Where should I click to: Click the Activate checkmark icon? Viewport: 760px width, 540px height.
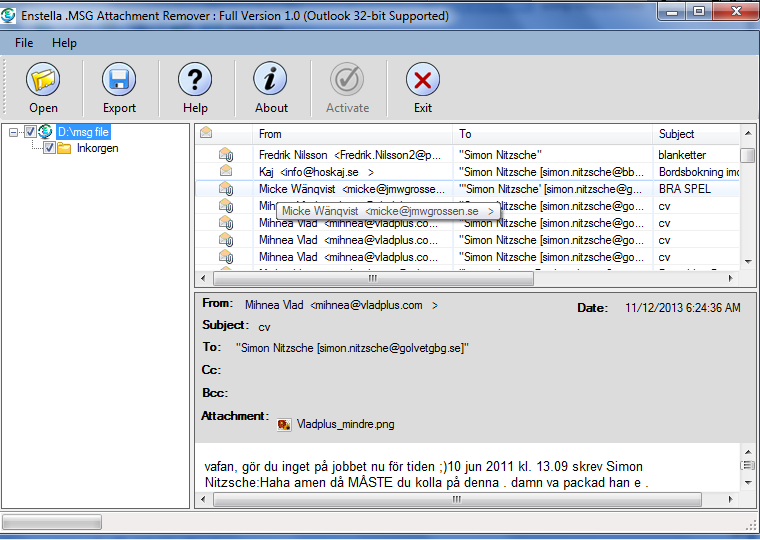click(347, 80)
